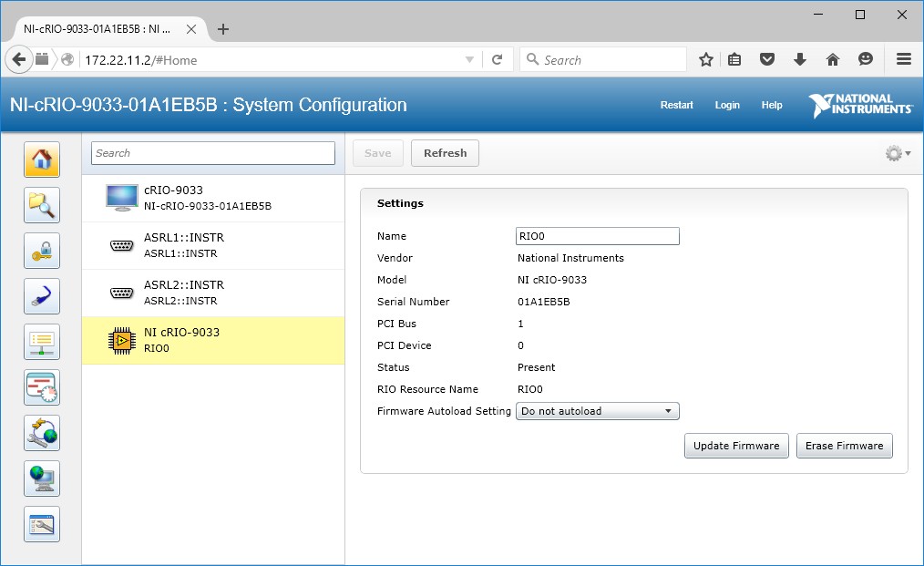The width and height of the screenshot is (924, 566).
Task: Click the smiley chat icon in toolbar
Action: point(865,59)
